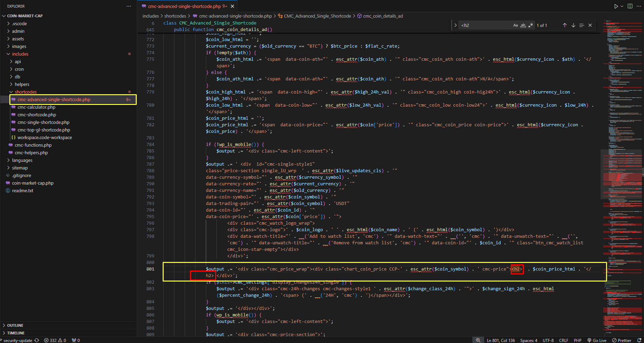Open notifications bell in status bar
This screenshot has height=343, width=644.
[x=639, y=340]
